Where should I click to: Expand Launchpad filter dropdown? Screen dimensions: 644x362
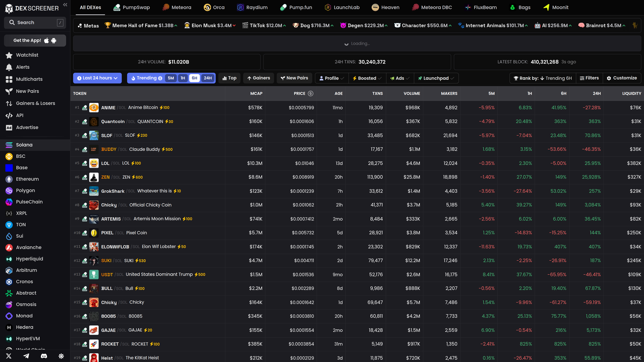point(436,78)
